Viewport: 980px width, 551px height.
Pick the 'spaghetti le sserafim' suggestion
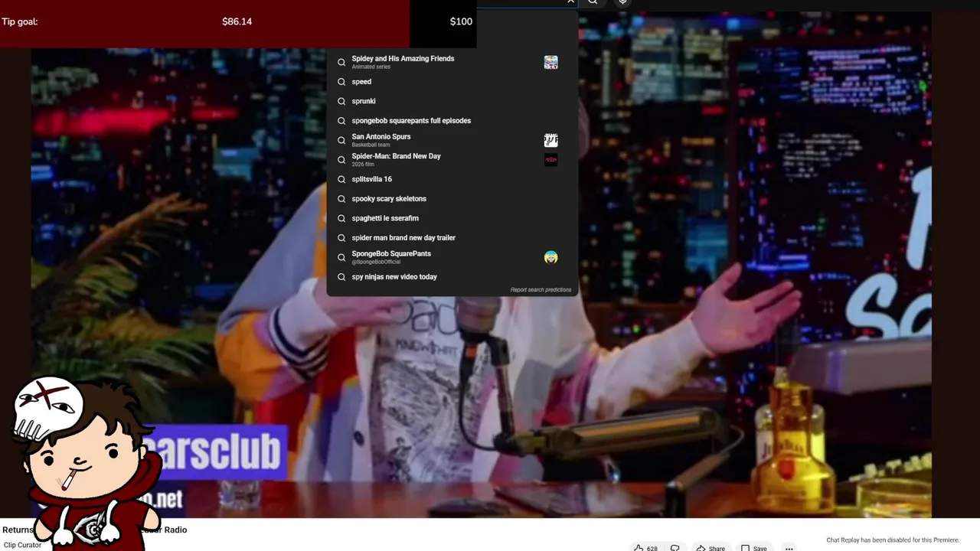[x=452, y=218]
